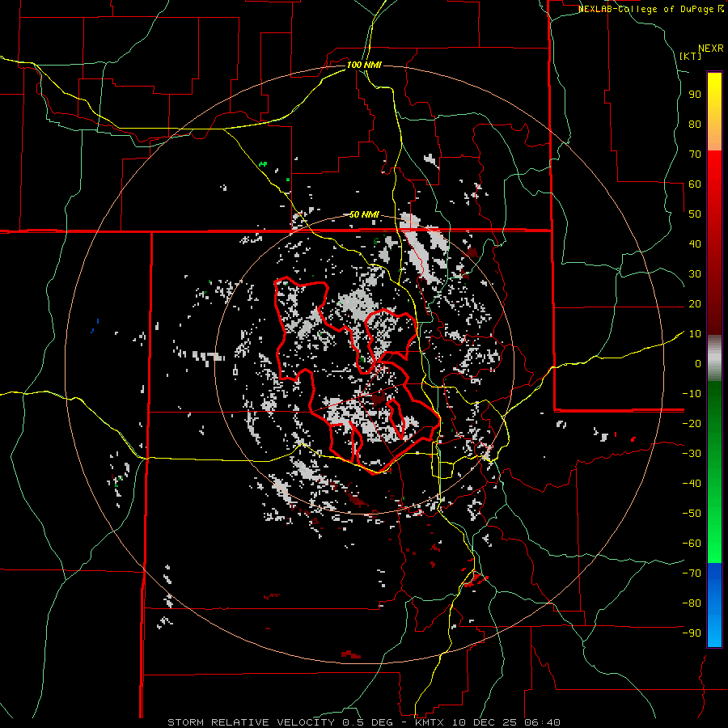
Task: Select the 100 NMI range ring label
Action: pos(364,65)
